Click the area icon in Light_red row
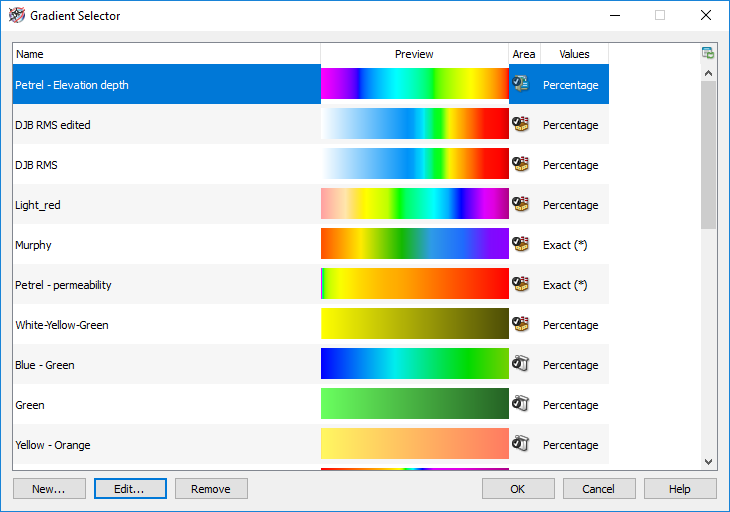 (520, 205)
